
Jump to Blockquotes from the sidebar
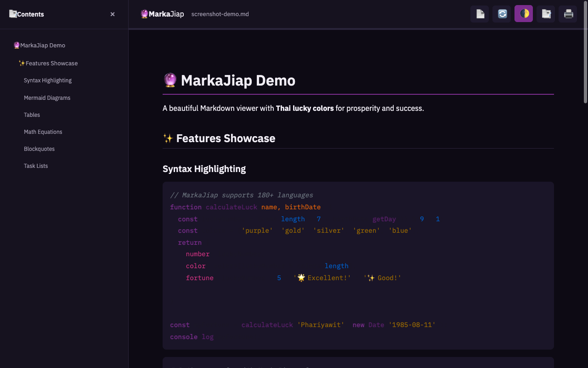[39, 149]
